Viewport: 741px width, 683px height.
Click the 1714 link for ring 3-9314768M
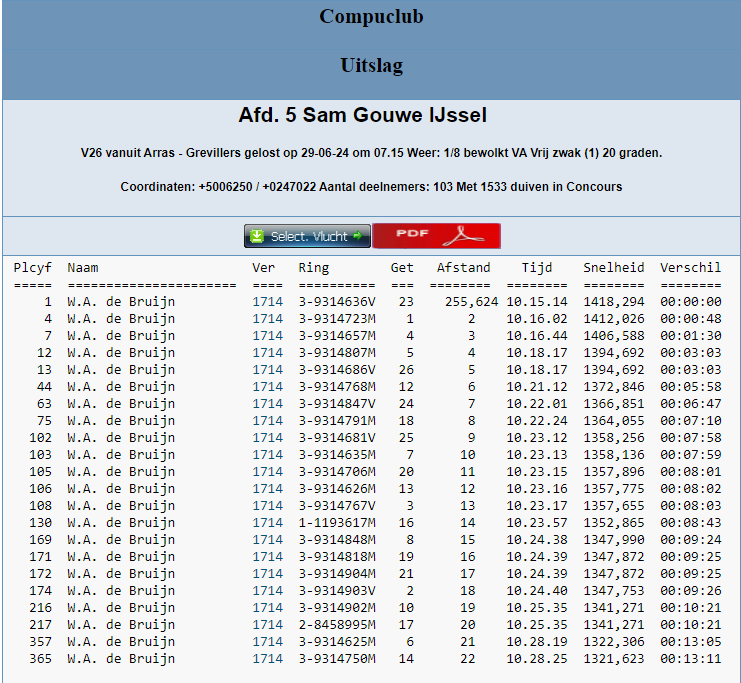pos(267,386)
